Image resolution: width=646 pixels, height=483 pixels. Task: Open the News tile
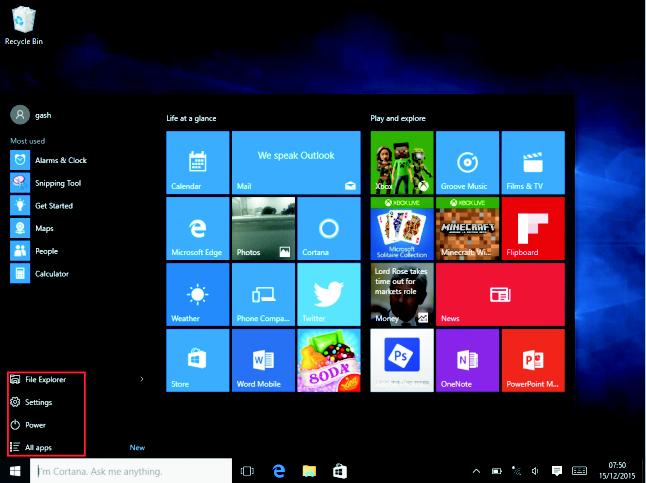tap(501, 294)
